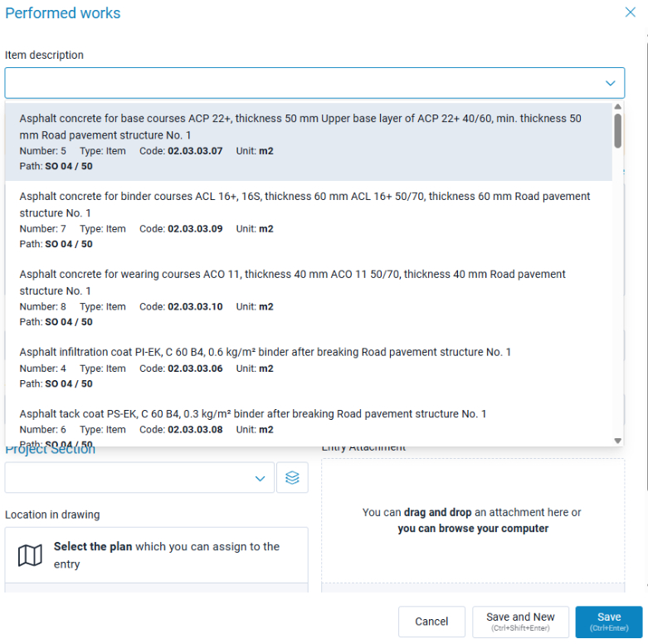Click the map plan icon
The image size is (648, 644).
pyautogui.click(x=30, y=554)
